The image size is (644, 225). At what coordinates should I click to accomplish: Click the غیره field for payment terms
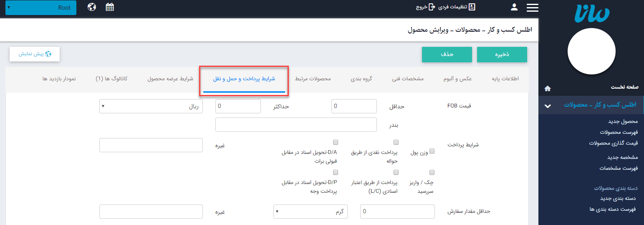151,145
